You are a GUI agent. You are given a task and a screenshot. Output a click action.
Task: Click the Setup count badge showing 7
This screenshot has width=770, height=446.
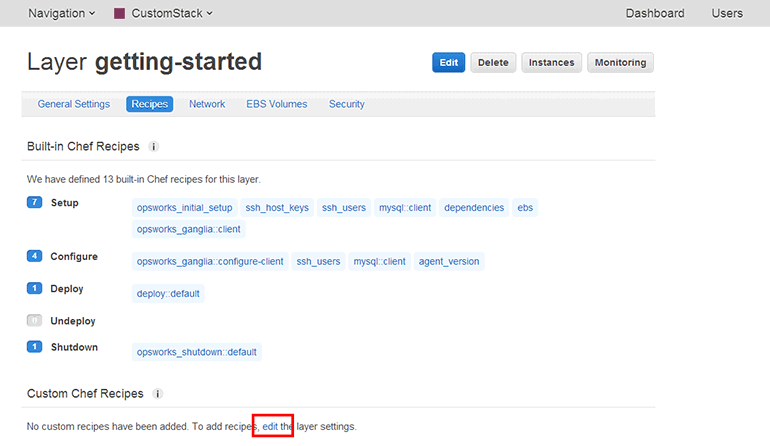[34, 203]
